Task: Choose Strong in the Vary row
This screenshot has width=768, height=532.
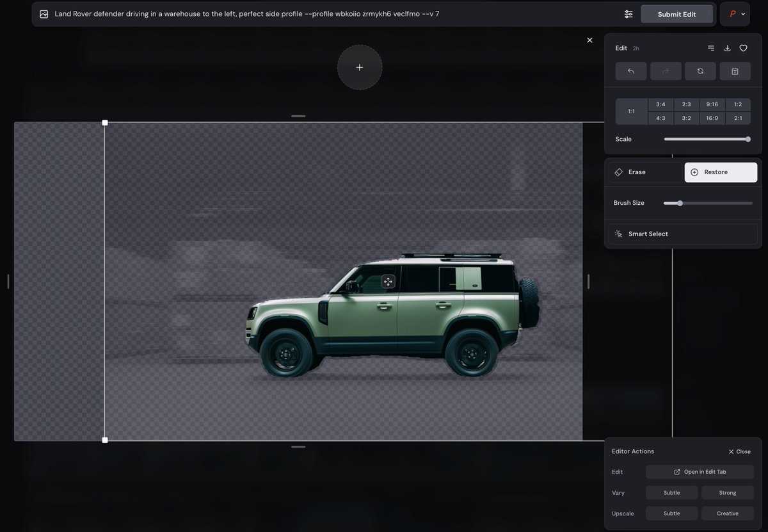Action: click(x=728, y=493)
